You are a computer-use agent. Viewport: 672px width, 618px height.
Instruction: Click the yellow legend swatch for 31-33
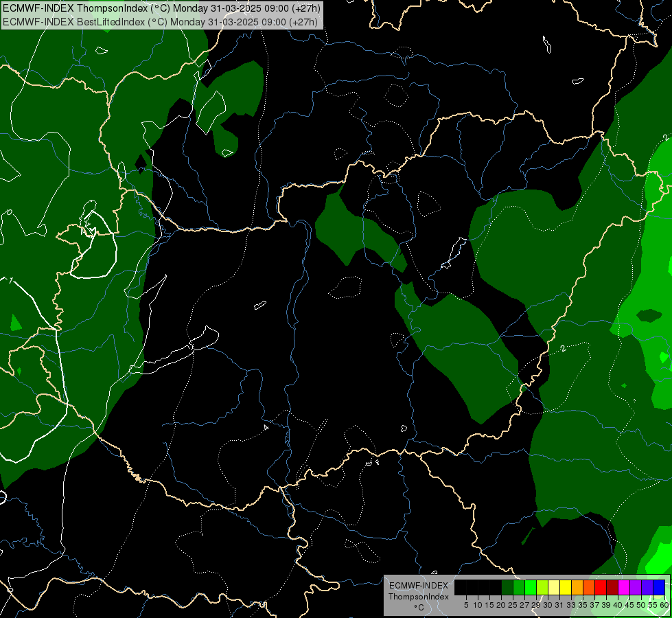point(566,587)
